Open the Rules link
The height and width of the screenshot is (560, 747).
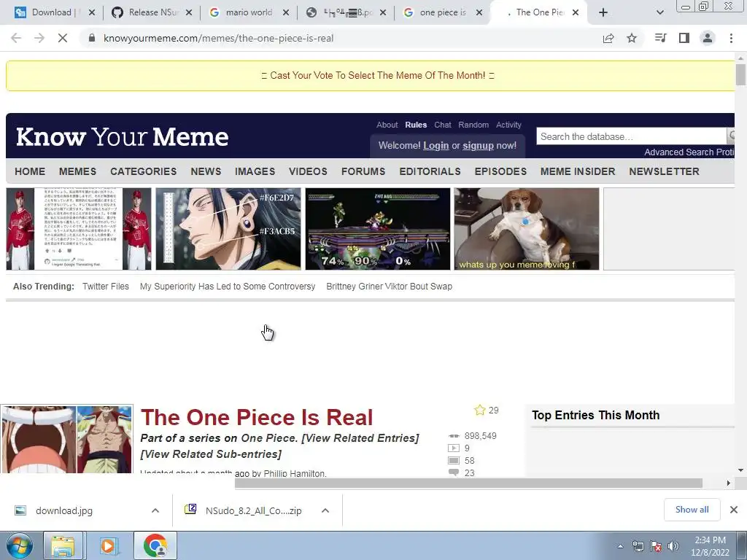[416, 125]
